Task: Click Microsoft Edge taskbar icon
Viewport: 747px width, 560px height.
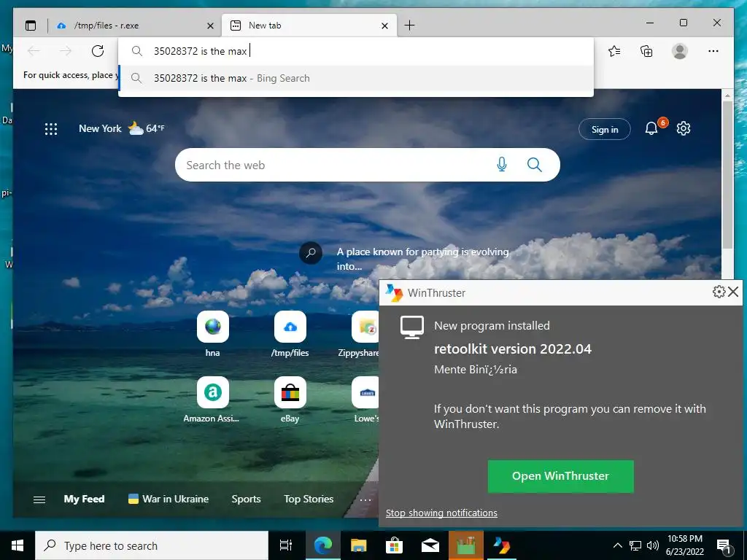Action: [x=322, y=545]
